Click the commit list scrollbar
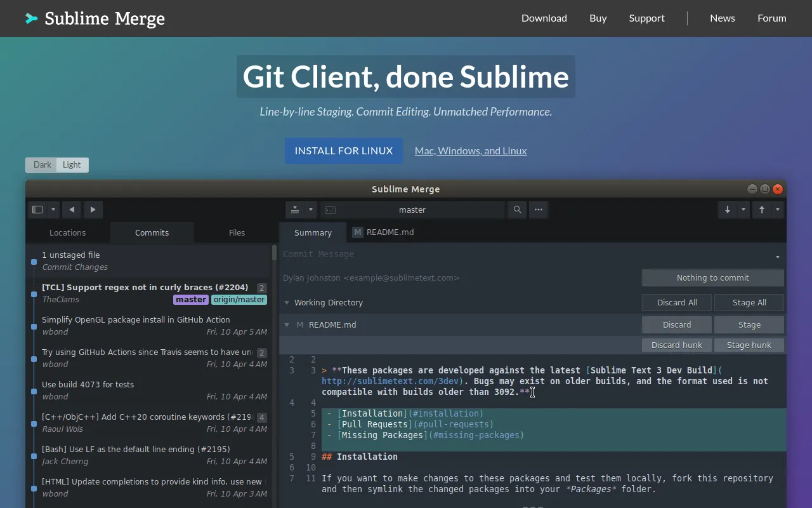This screenshot has width=812, height=508. pos(275,253)
